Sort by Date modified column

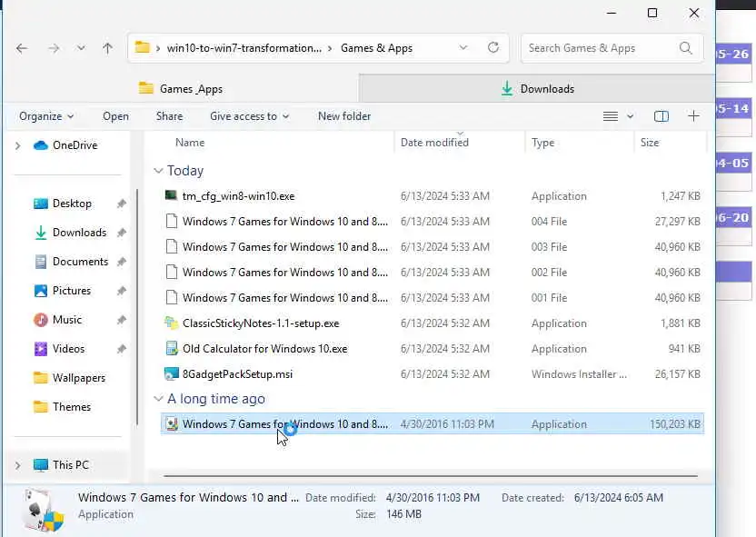434,143
